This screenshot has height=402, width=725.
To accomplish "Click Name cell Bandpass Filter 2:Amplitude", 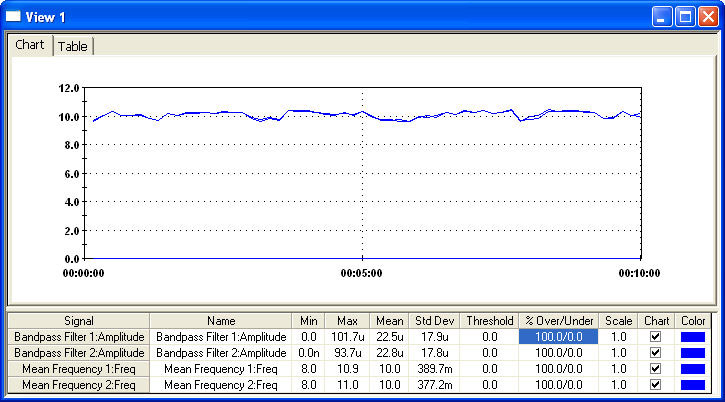I will coord(221,353).
